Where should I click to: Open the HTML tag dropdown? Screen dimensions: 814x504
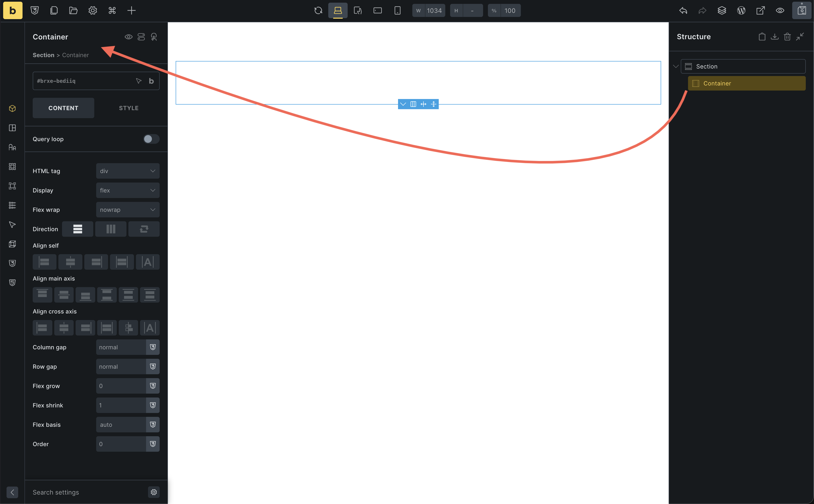(x=128, y=171)
